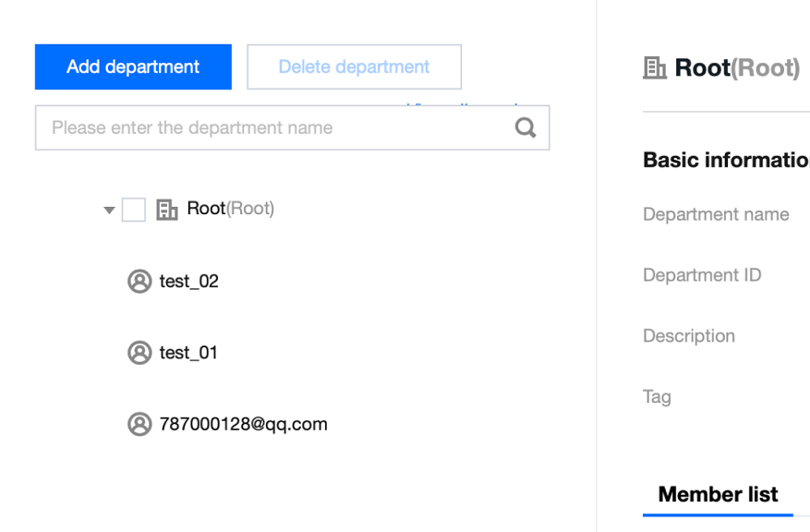Select the test_01 member entry

[188, 353]
